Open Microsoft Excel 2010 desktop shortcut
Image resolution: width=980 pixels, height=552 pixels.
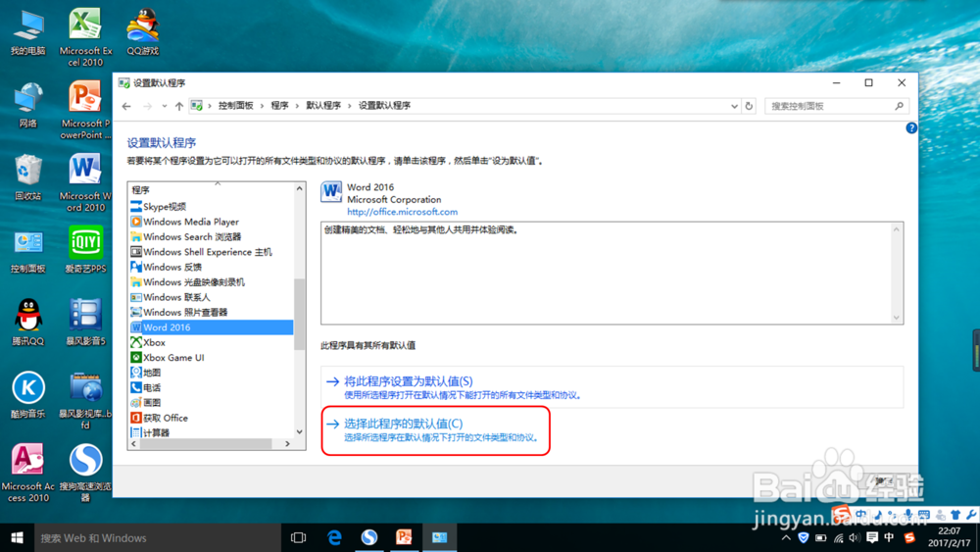85,36
